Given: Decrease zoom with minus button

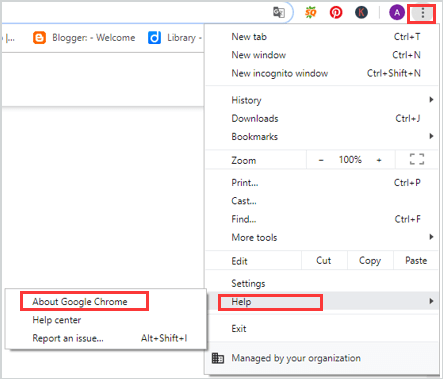Looking at the screenshot, I should click(x=321, y=160).
